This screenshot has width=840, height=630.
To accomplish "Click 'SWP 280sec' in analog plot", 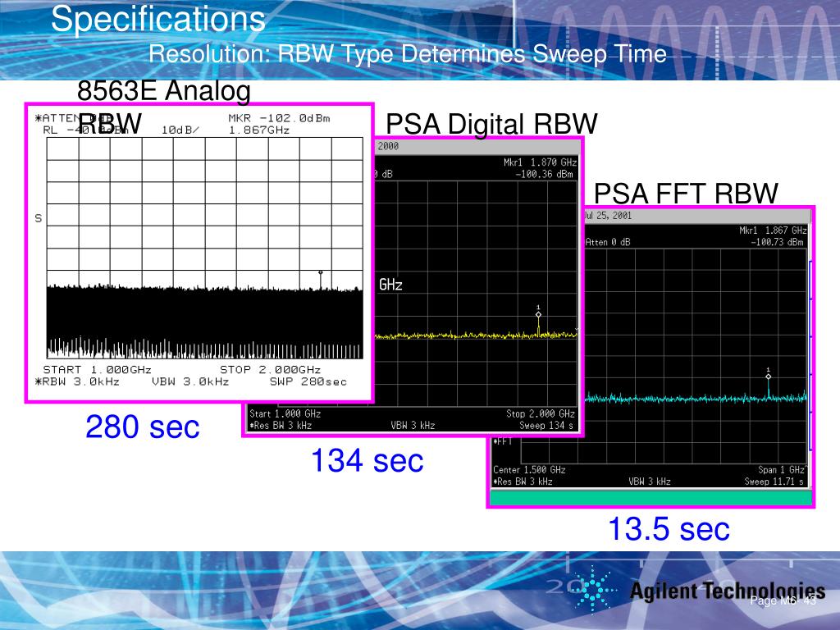I will (x=308, y=382).
